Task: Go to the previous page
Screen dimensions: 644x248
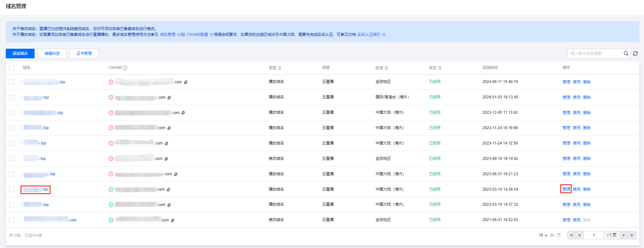Action: click(579, 235)
